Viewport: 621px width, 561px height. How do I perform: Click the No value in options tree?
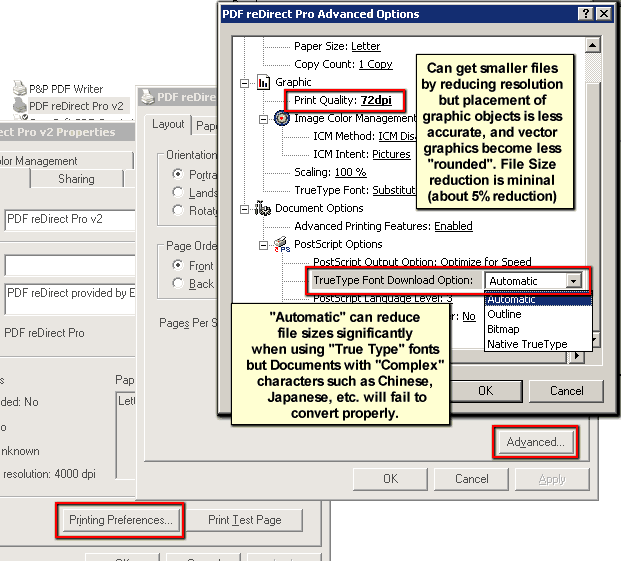coord(469,316)
